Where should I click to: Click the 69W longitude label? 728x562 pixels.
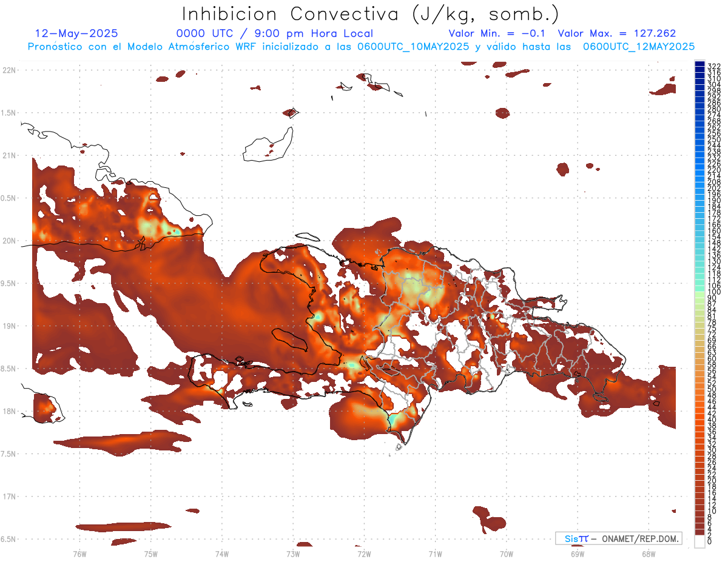[x=578, y=554]
